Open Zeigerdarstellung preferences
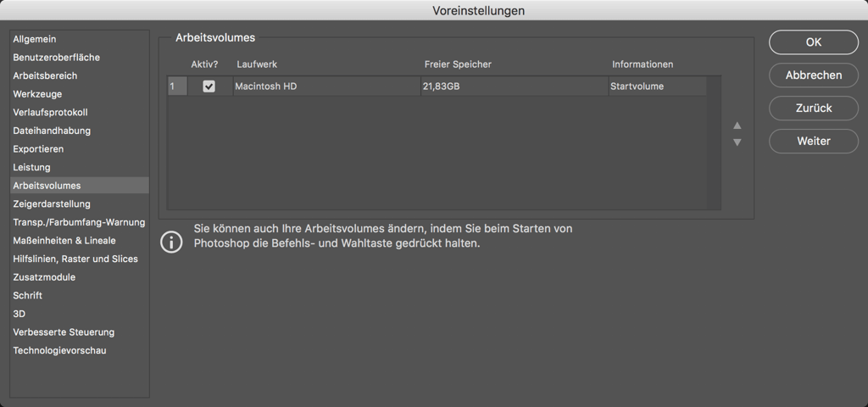 80,203
